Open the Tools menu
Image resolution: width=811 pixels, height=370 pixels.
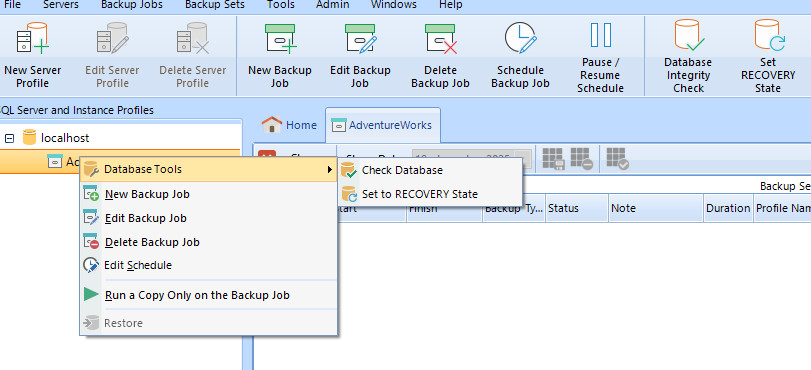coord(281,5)
